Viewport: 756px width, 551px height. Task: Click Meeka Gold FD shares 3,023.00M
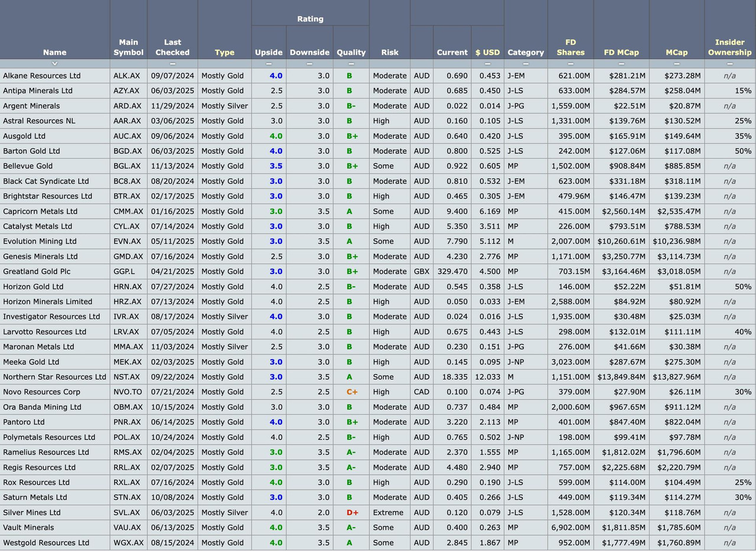tap(571, 362)
